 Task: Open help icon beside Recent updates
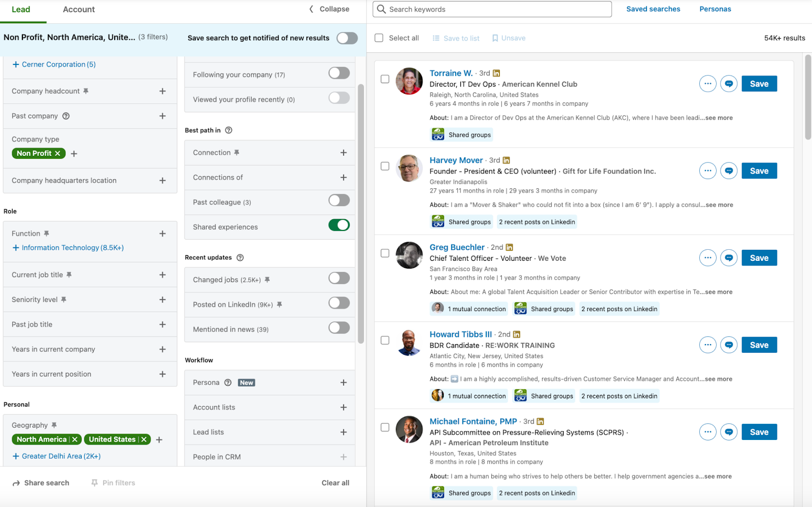240,257
